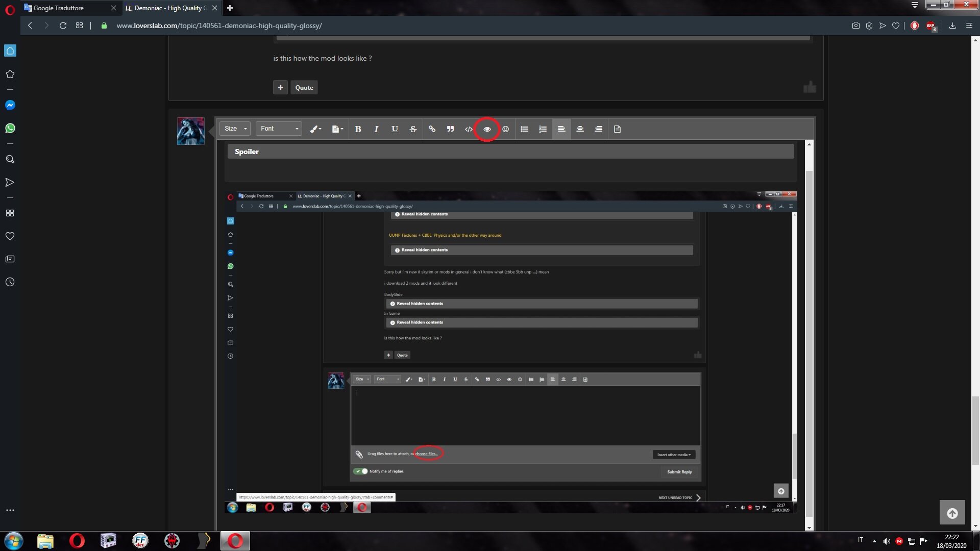Toggle strikethrough formatting
Viewport: 980px width, 551px height.
[x=413, y=129]
